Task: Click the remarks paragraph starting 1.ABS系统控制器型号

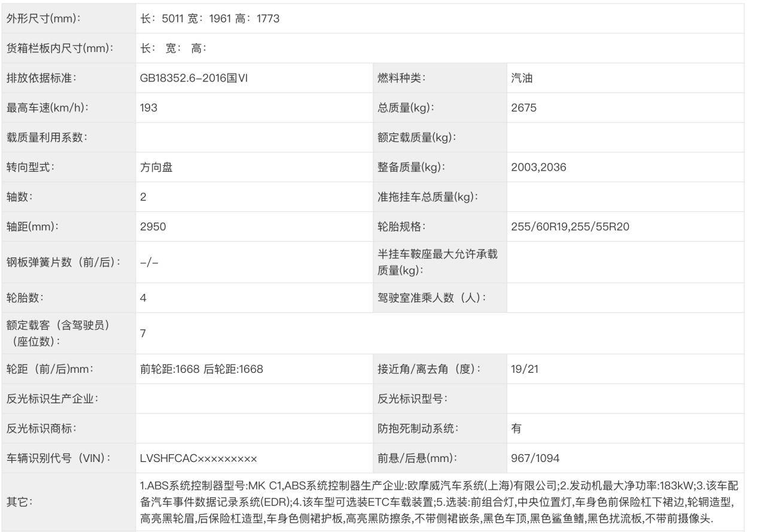Action: point(439,502)
